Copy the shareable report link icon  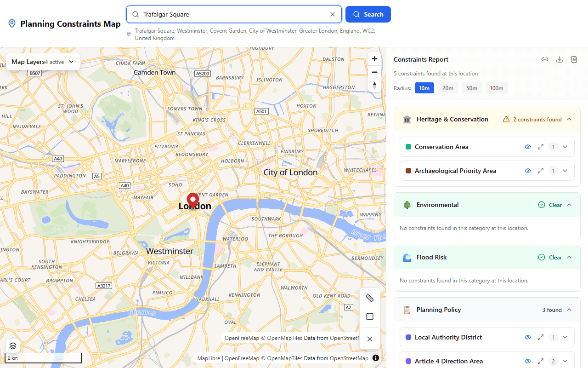coord(545,59)
